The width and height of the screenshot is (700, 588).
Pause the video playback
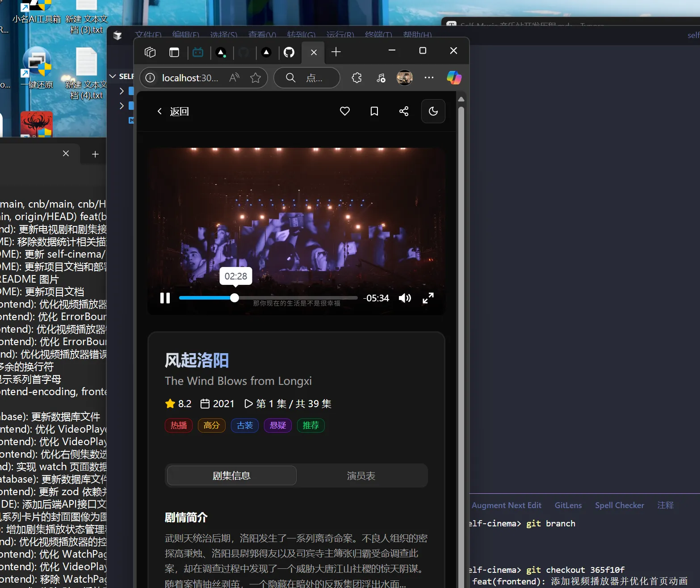165,298
